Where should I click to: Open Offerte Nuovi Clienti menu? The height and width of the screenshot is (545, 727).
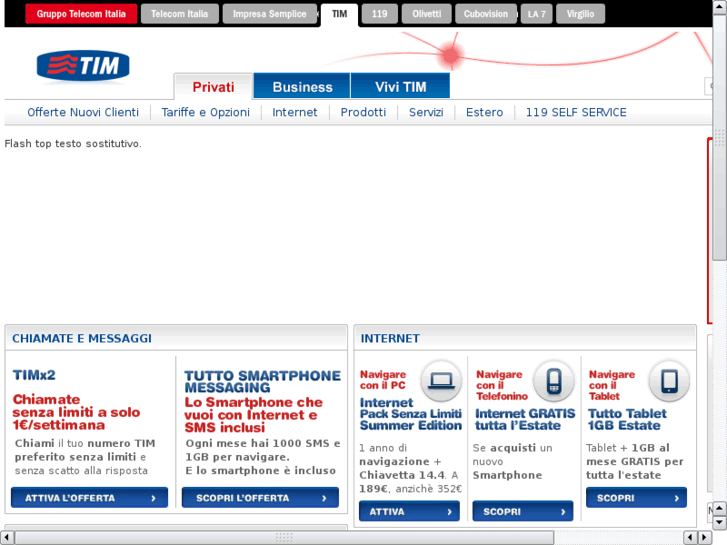pyautogui.click(x=83, y=112)
